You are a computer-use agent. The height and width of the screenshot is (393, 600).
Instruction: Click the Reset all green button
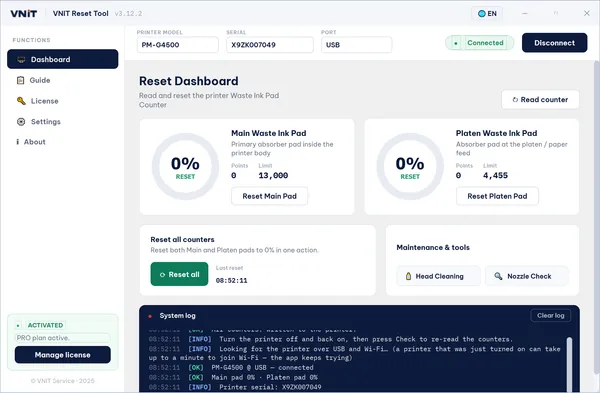point(179,274)
